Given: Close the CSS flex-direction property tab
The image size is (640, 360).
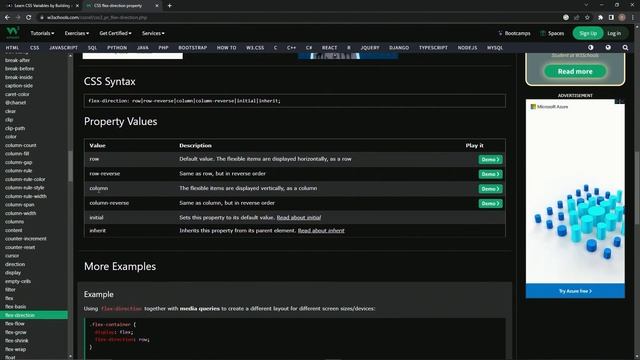Looking at the screenshot, I should pos(157,6).
